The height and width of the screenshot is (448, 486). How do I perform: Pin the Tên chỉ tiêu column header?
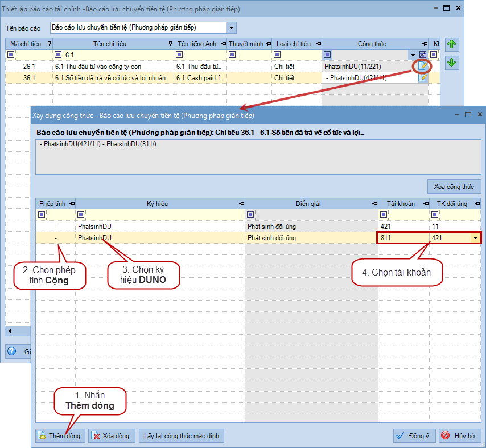pos(170,44)
